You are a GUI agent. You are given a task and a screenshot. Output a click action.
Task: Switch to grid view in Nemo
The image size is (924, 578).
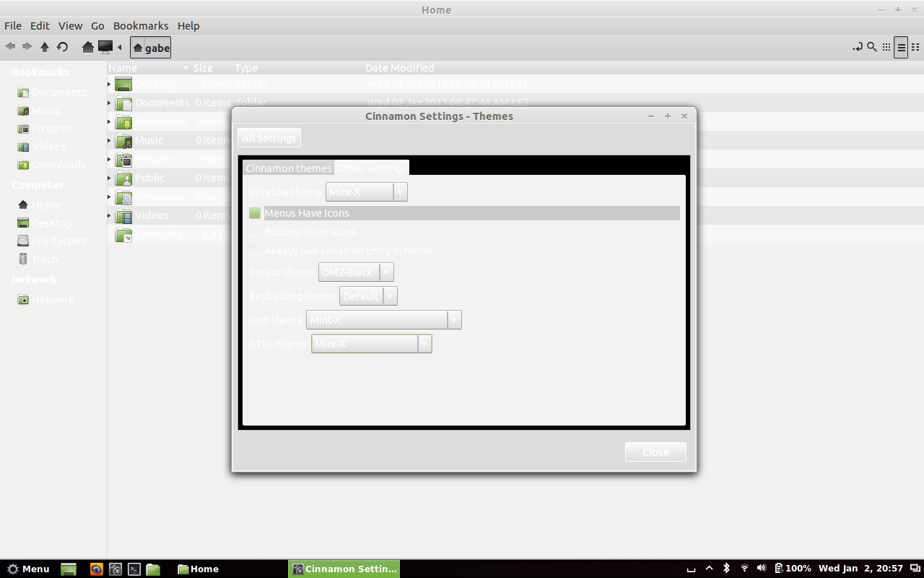(886, 46)
